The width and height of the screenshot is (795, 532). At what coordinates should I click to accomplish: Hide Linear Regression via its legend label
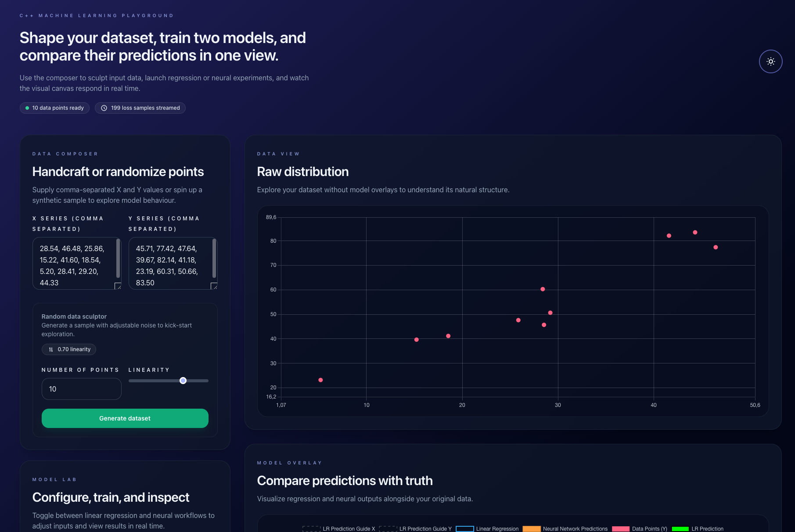(497, 528)
